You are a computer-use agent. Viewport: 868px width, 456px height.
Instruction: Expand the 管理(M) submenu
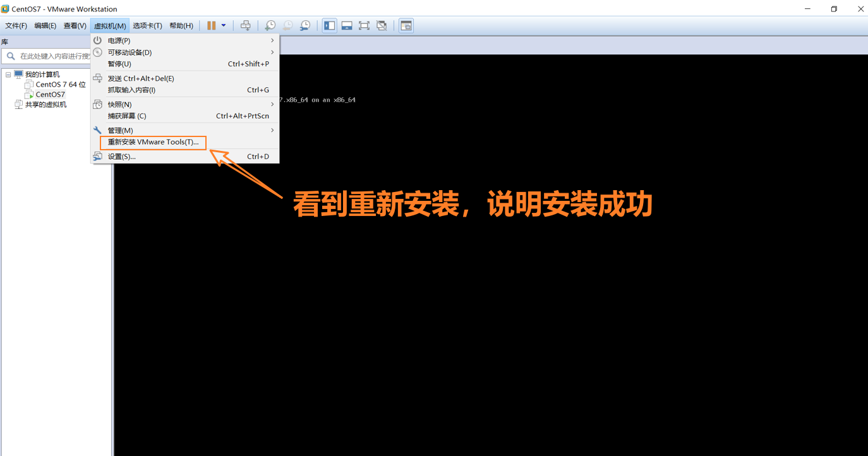(x=185, y=130)
